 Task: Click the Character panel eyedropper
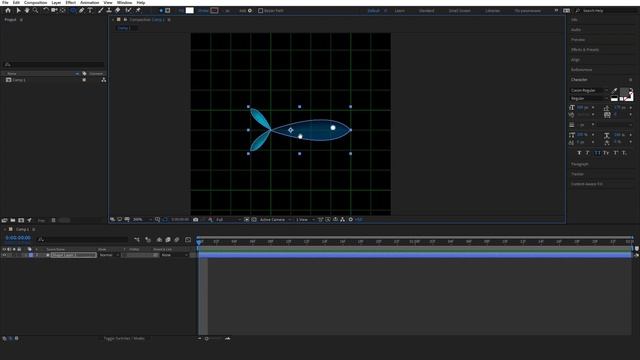pos(614,91)
